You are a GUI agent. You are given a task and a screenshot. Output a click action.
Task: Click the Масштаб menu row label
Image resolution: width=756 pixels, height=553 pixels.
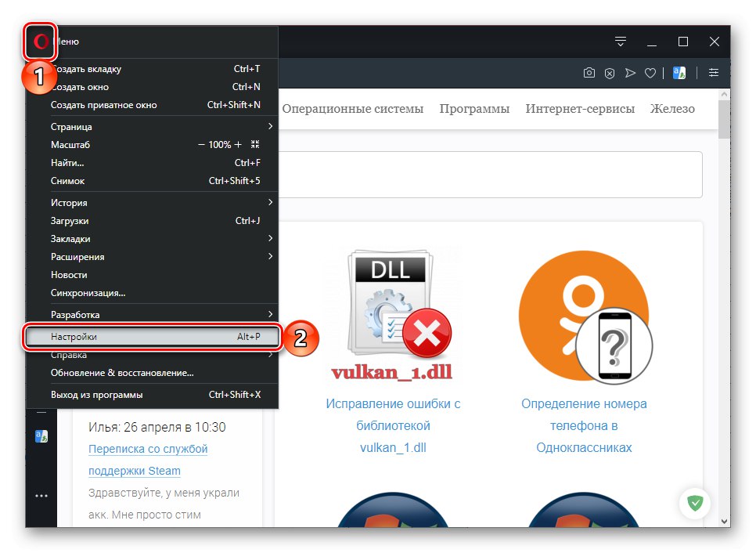[x=70, y=145]
